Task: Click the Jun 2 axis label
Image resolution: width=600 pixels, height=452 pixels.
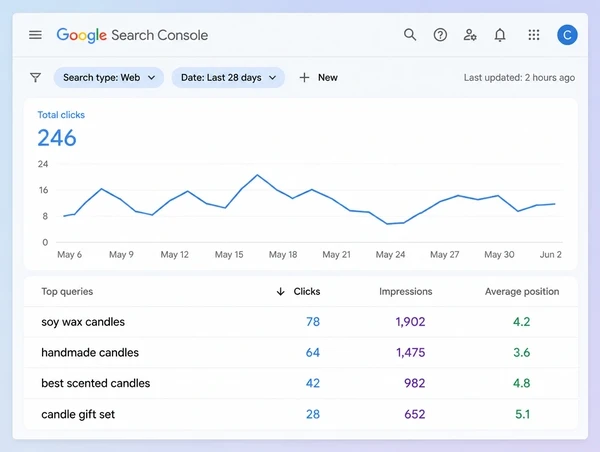Action: [550, 255]
